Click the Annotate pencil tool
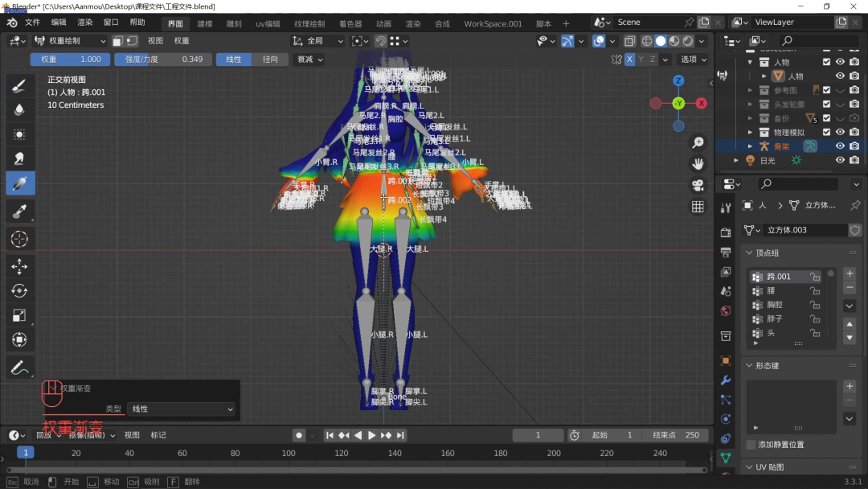 [x=20, y=368]
